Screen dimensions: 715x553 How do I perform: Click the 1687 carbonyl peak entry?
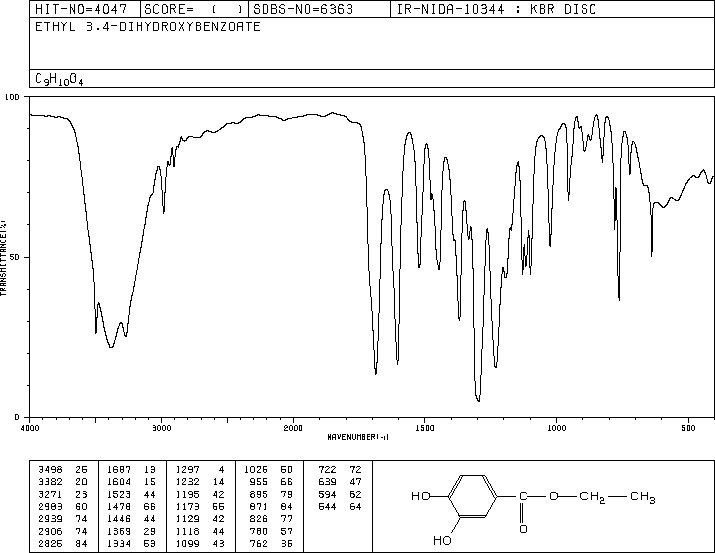[119, 470]
